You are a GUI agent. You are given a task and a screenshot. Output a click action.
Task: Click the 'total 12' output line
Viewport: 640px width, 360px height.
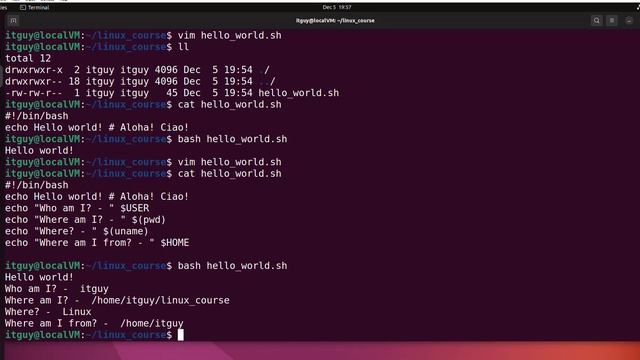tap(28, 58)
